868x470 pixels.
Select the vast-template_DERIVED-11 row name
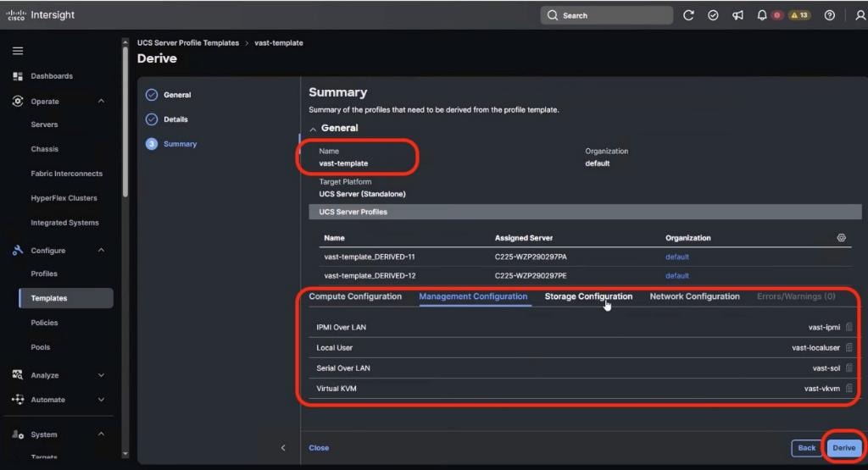point(370,257)
